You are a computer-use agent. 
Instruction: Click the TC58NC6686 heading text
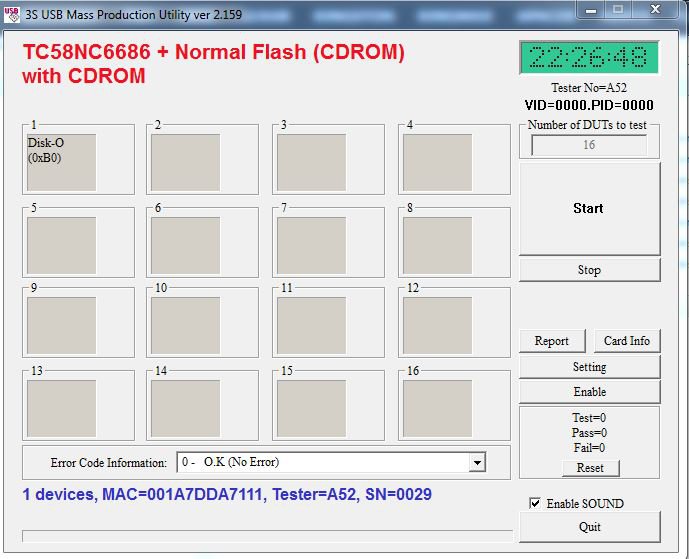click(213, 64)
